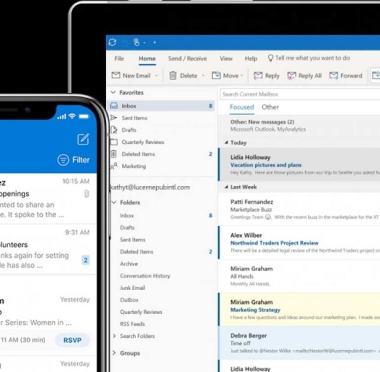Click the Marketing people icon
This screenshot has height=372, width=380.
pyautogui.click(x=114, y=166)
